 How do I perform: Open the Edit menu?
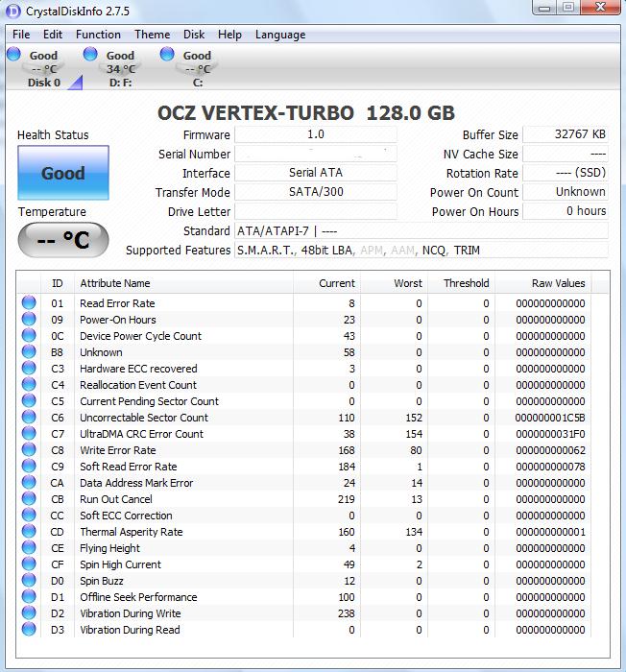pyautogui.click(x=52, y=35)
